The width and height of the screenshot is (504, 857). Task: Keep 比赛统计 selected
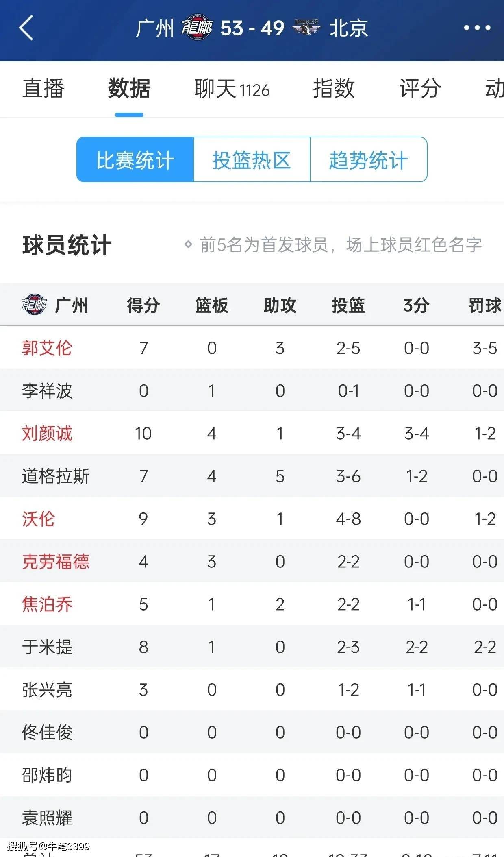[x=135, y=159]
